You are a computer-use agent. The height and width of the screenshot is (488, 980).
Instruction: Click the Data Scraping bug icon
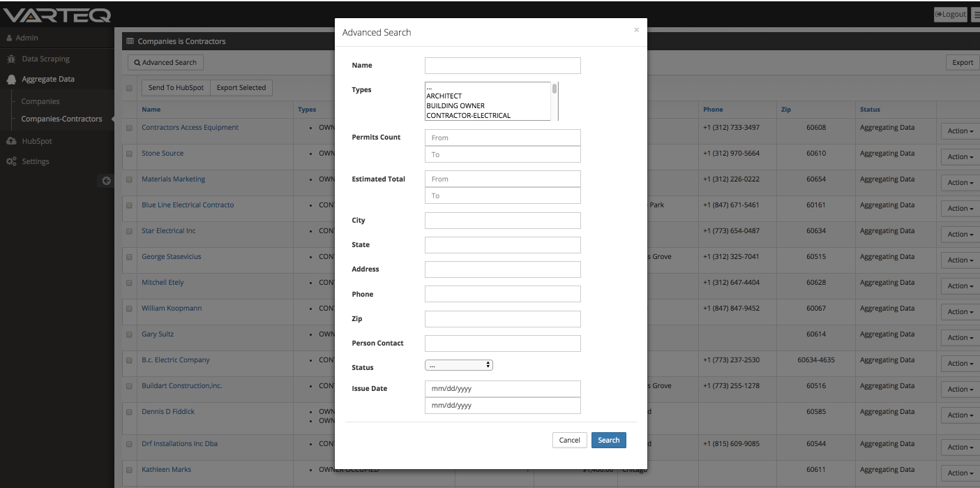(x=11, y=59)
